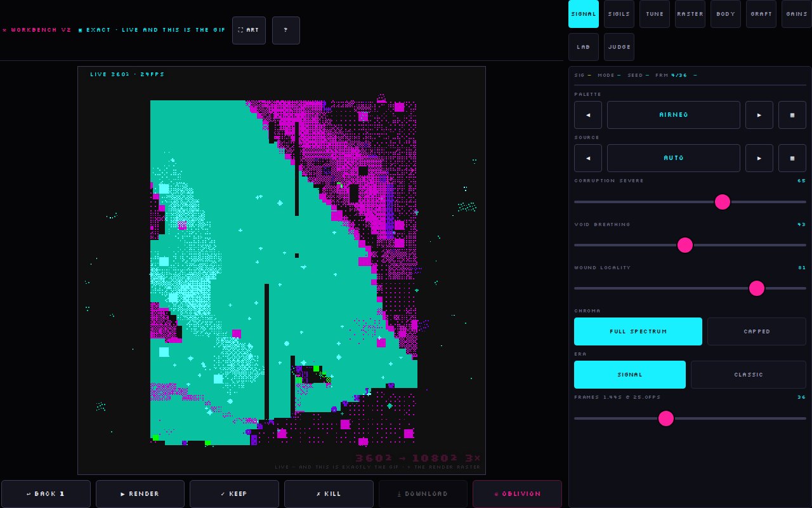
Task: Click the Frames slider handle
Action: [x=666, y=418]
